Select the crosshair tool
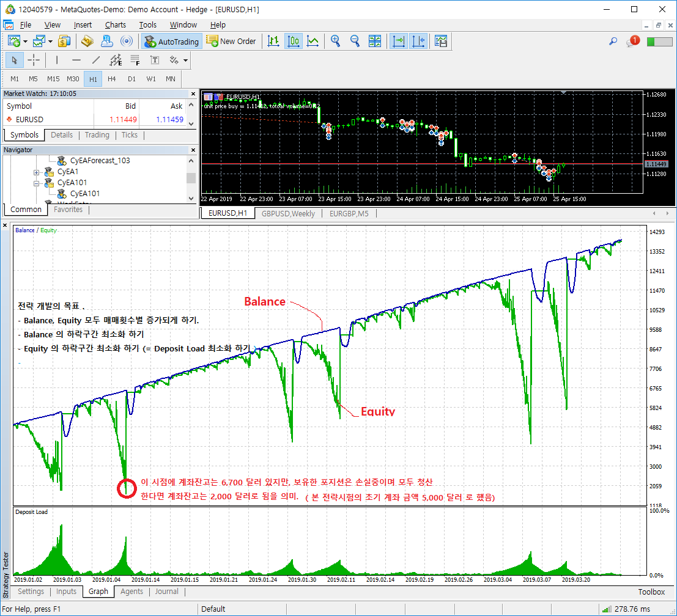 click(x=34, y=61)
